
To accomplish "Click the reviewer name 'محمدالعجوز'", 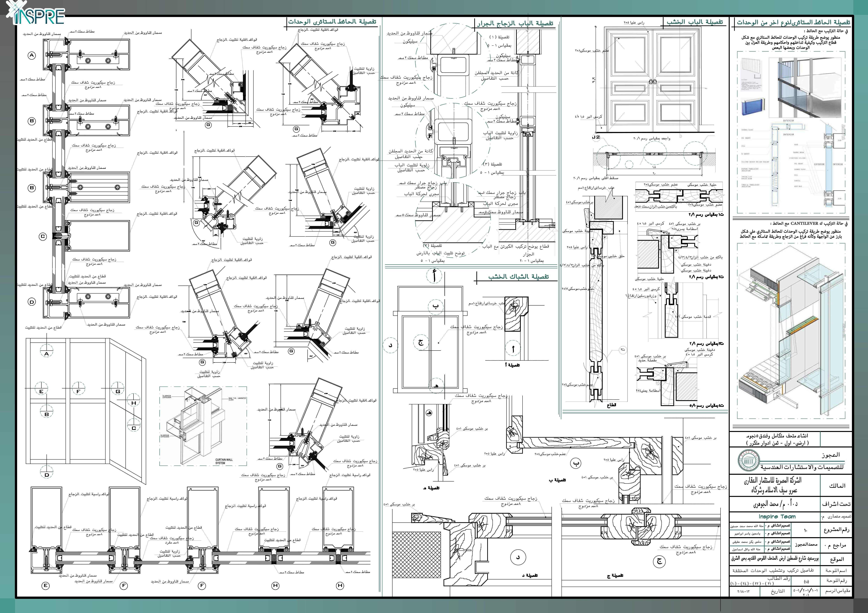I will click(x=806, y=545).
